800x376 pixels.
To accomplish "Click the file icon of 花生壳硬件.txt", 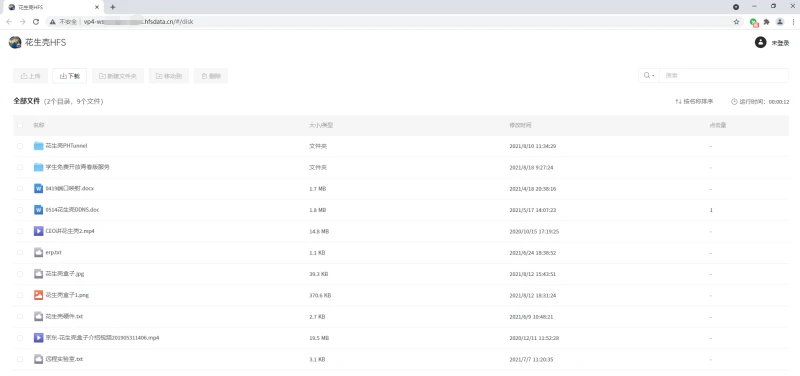I will pos(38,316).
